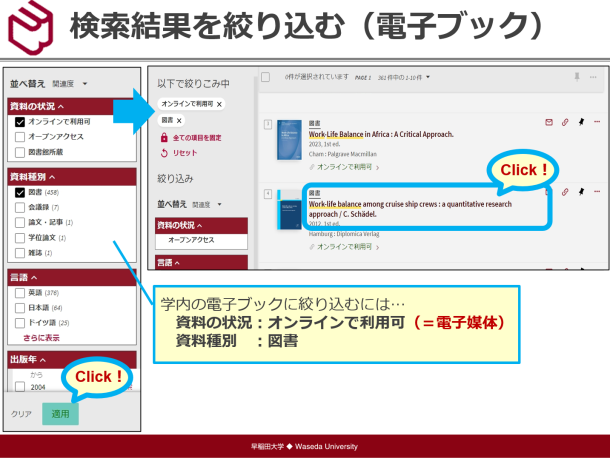This screenshot has width=610, height=458.
Task: Pin the cruise ship crews book record
Action: (x=582, y=191)
